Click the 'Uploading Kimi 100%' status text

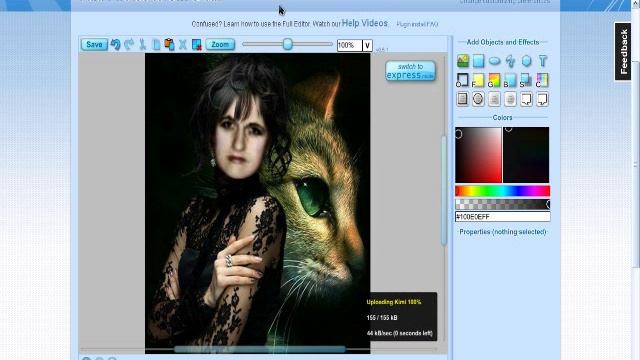pos(394,302)
